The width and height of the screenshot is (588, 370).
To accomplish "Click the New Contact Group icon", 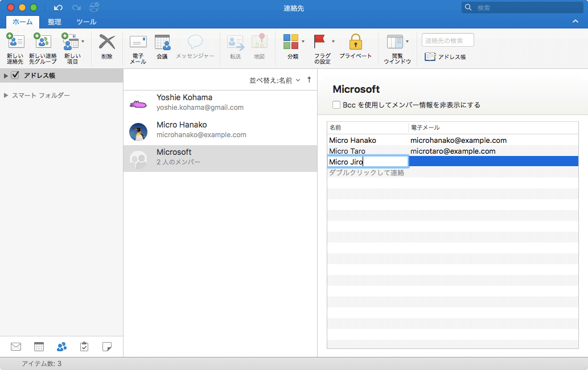I will (42, 41).
